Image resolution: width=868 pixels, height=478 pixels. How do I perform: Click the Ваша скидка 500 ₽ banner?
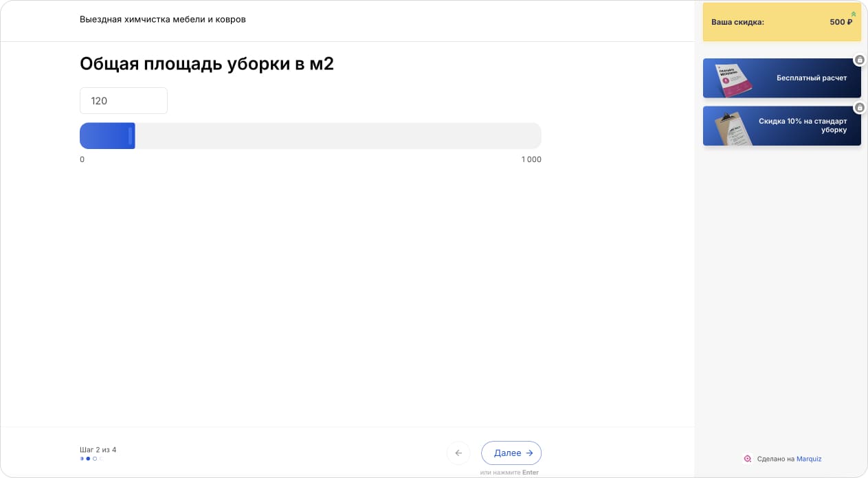tap(781, 22)
